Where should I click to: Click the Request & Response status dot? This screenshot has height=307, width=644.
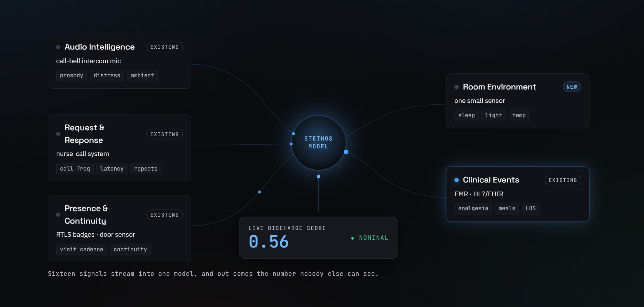click(58, 134)
